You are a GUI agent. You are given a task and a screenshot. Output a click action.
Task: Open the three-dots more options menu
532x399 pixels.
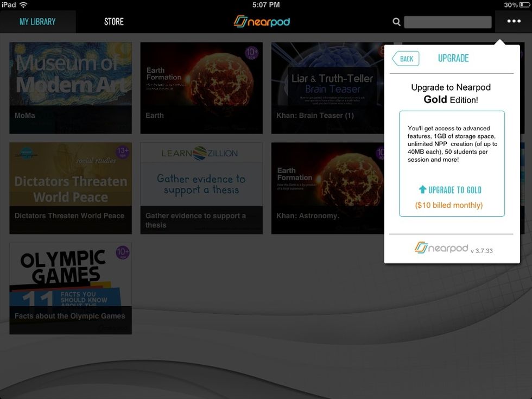pos(513,22)
